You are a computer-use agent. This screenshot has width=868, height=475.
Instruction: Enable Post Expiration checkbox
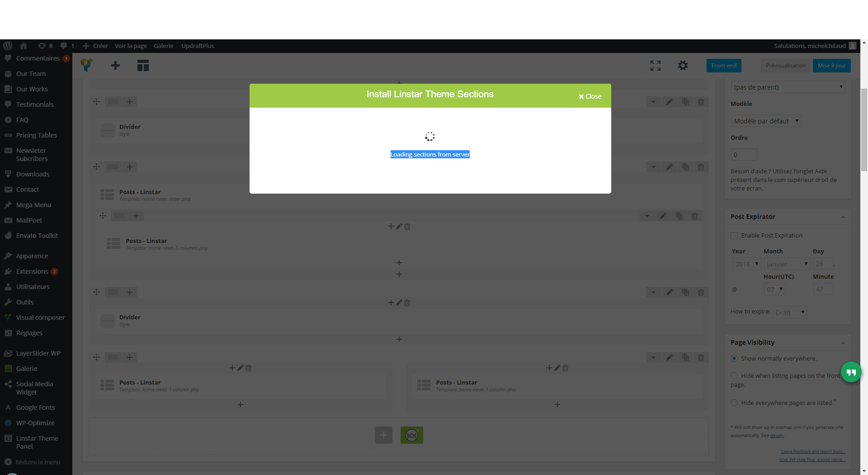(734, 236)
